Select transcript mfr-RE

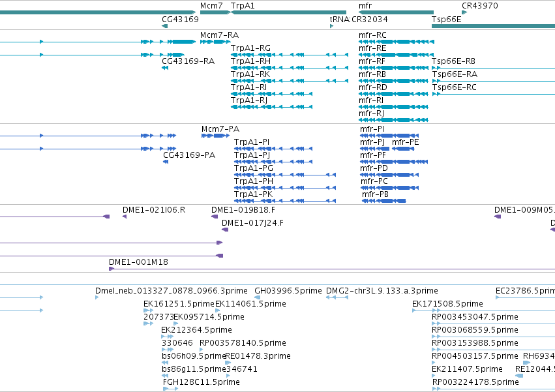(x=372, y=48)
